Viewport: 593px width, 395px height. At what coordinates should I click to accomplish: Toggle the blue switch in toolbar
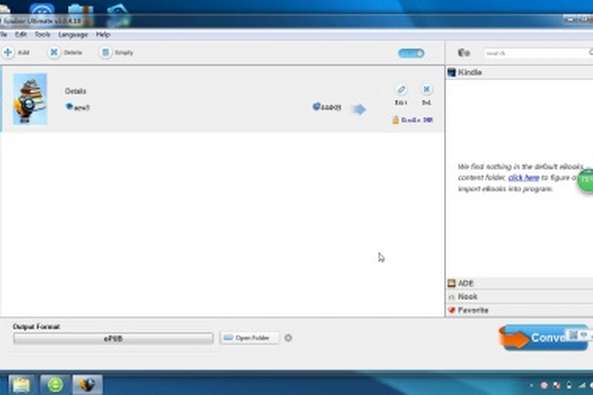coord(411,53)
